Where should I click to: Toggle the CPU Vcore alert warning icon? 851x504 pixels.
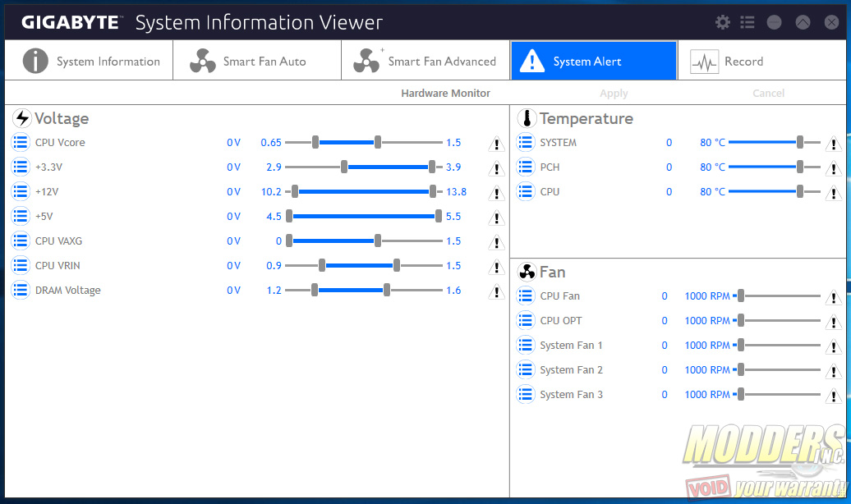(x=496, y=144)
